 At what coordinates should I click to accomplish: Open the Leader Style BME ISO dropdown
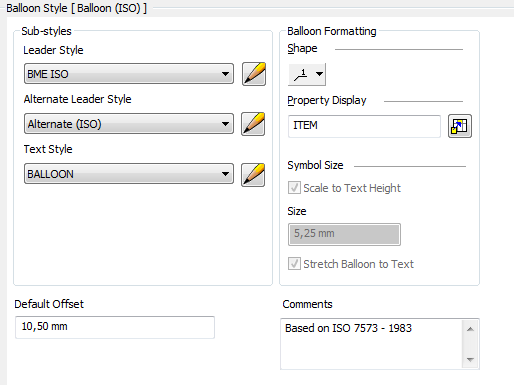129,74
